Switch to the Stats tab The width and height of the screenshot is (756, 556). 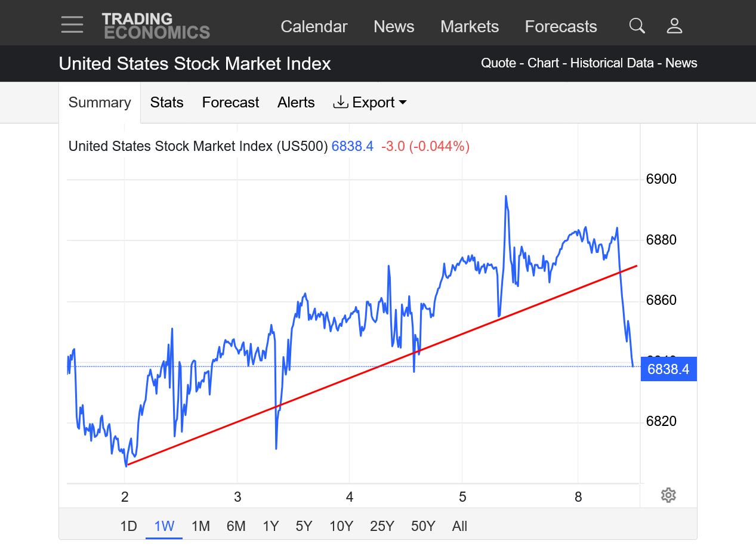[166, 103]
